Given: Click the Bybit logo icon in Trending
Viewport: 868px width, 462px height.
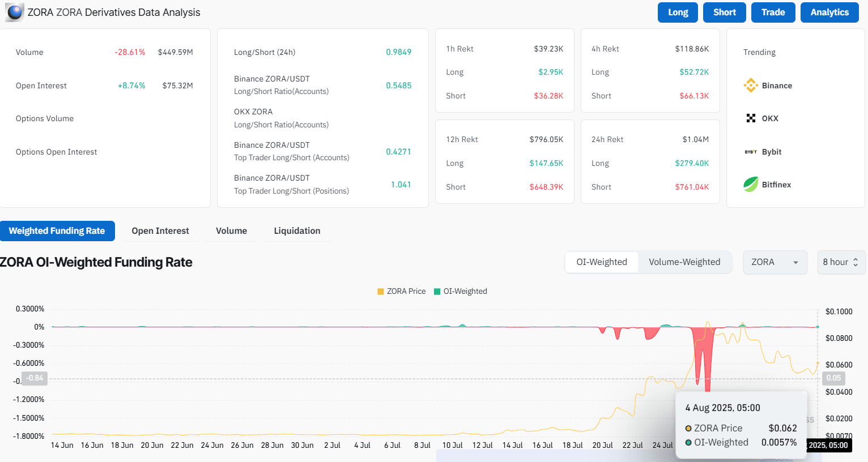Looking at the screenshot, I should click(751, 152).
